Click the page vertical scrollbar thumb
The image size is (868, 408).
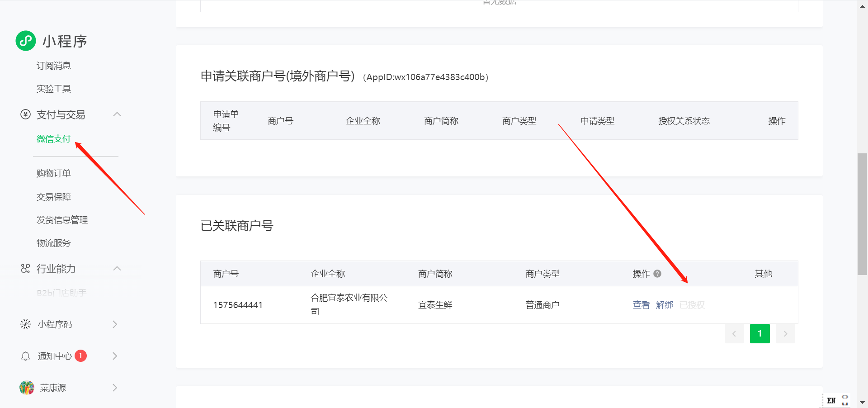[x=862, y=214]
